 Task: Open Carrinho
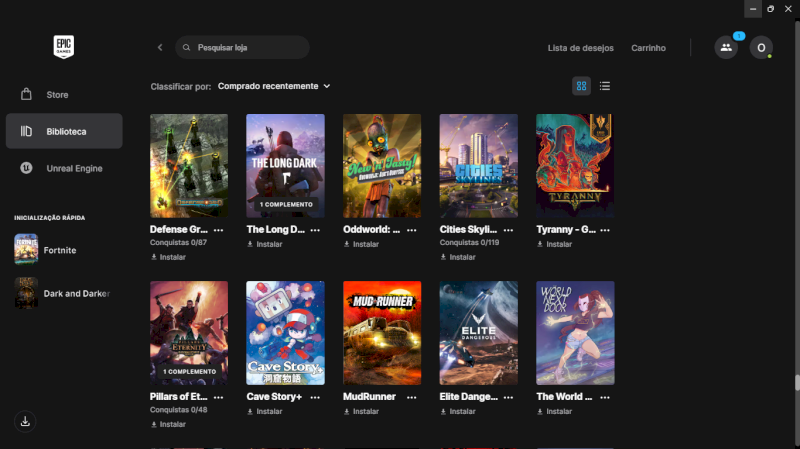tap(648, 48)
